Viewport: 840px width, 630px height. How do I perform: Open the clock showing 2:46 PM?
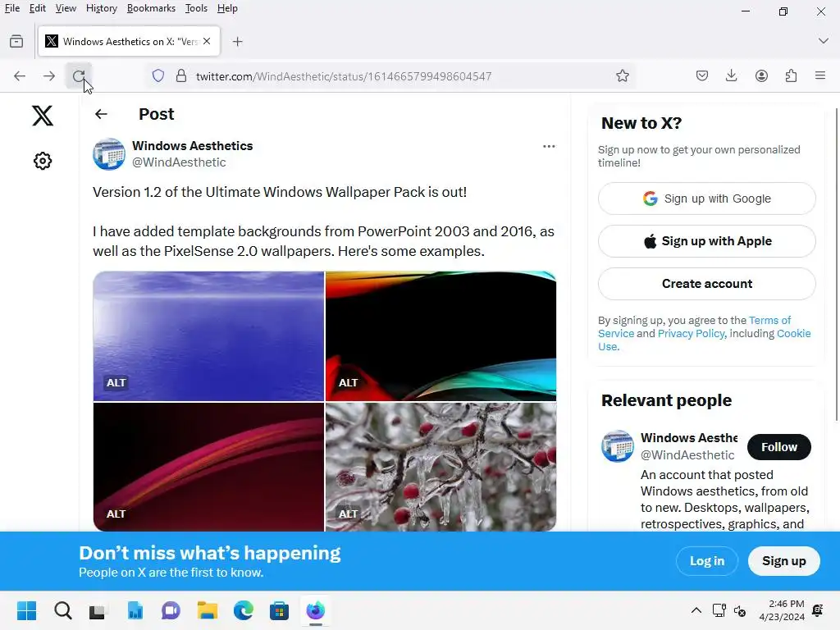782,610
